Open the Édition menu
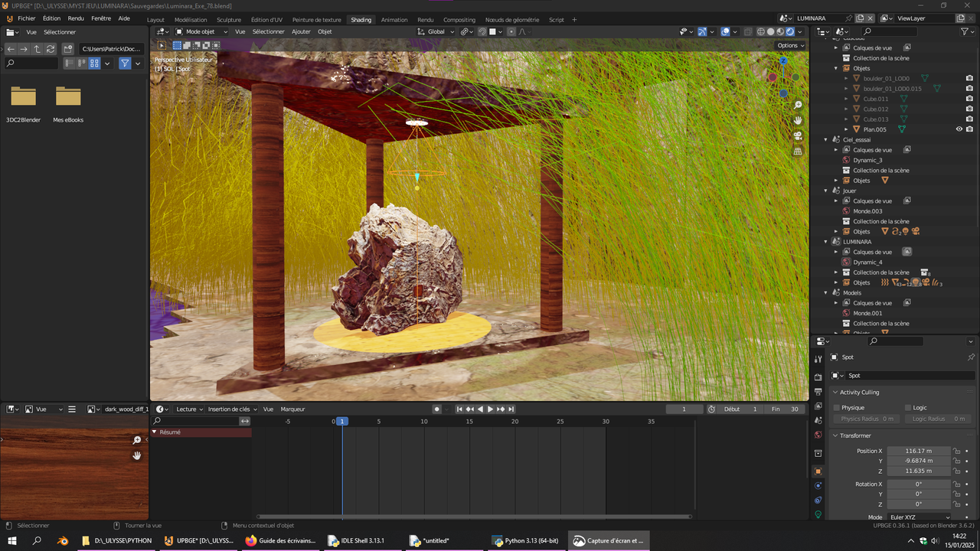The height and width of the screenshot is (551, 980). [51, 18]
